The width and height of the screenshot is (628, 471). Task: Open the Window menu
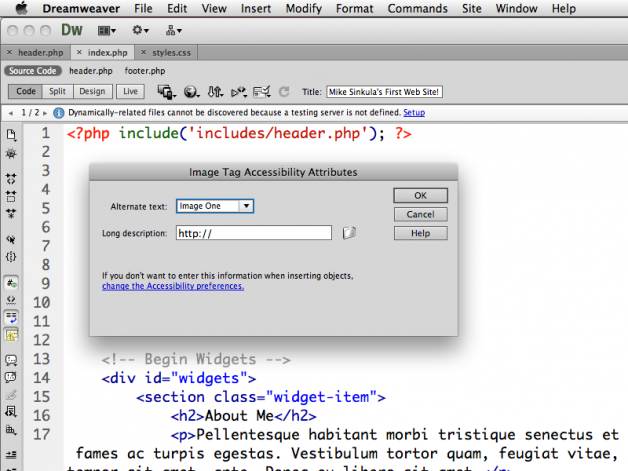516,8
